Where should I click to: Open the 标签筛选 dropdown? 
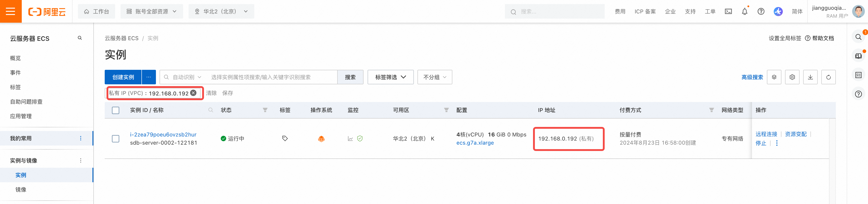(390, 77)
